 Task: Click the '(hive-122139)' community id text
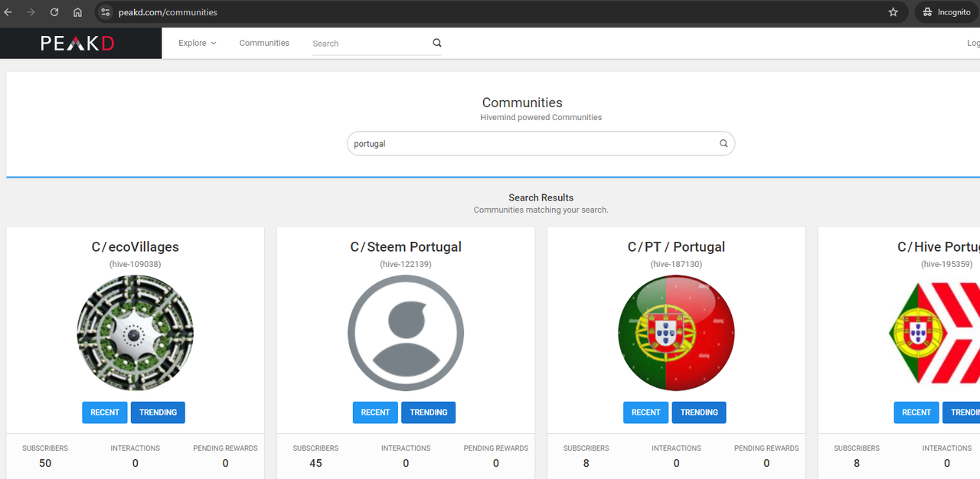pos(406,264)
